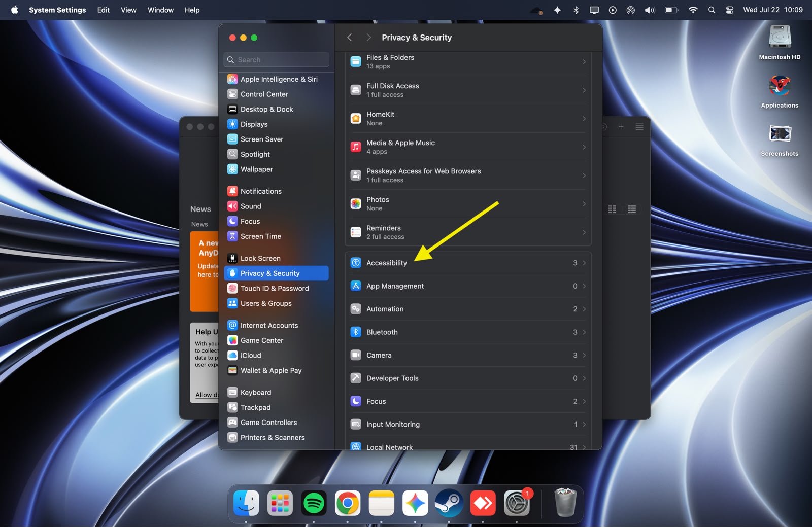Open the Lock Screen sidebar icon
The width and height of the screenshot is (812, 527).
[232, 258]
